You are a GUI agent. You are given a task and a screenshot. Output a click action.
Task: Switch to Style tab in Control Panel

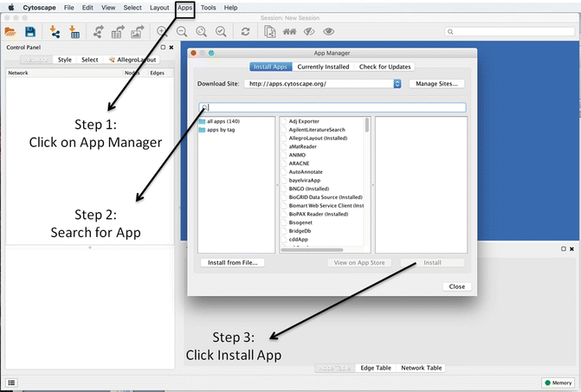tap(64, 60)
